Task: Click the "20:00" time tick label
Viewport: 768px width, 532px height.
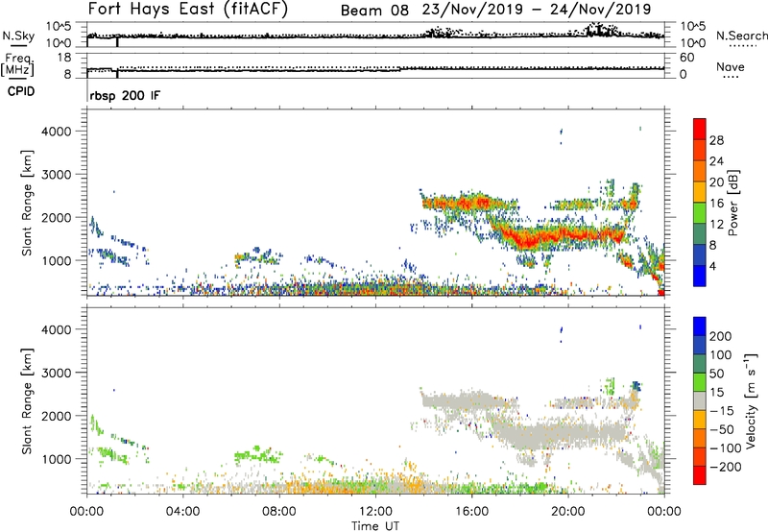Action: pos(567,512)
